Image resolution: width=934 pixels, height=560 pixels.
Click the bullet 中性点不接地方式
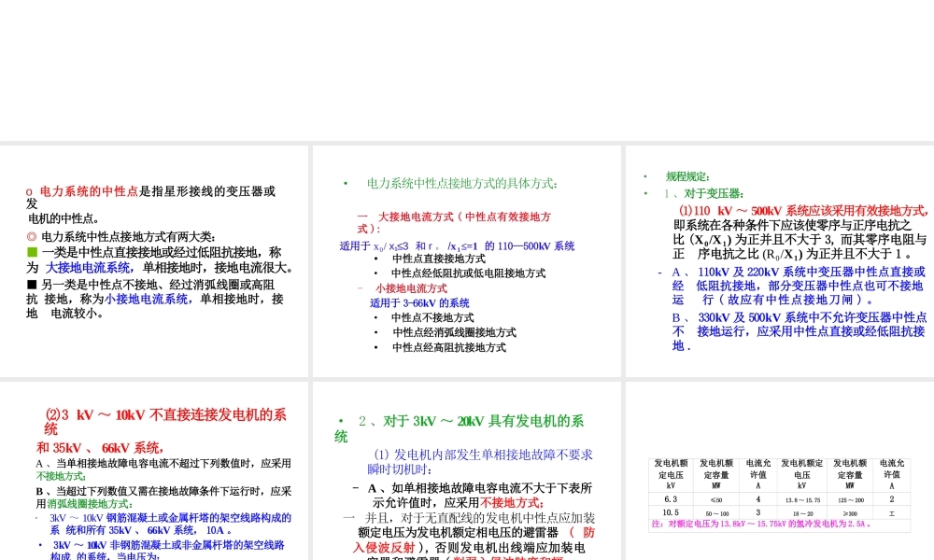pyautogui.click(x=432, y=317)
